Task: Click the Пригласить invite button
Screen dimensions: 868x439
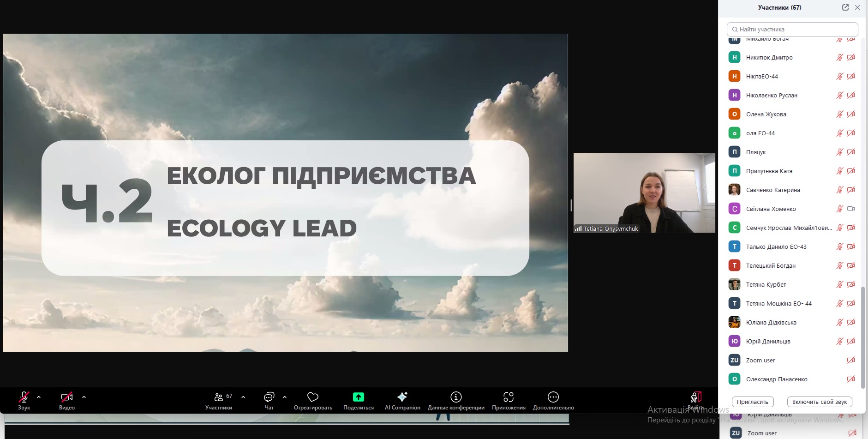Action: pos(752,402)
